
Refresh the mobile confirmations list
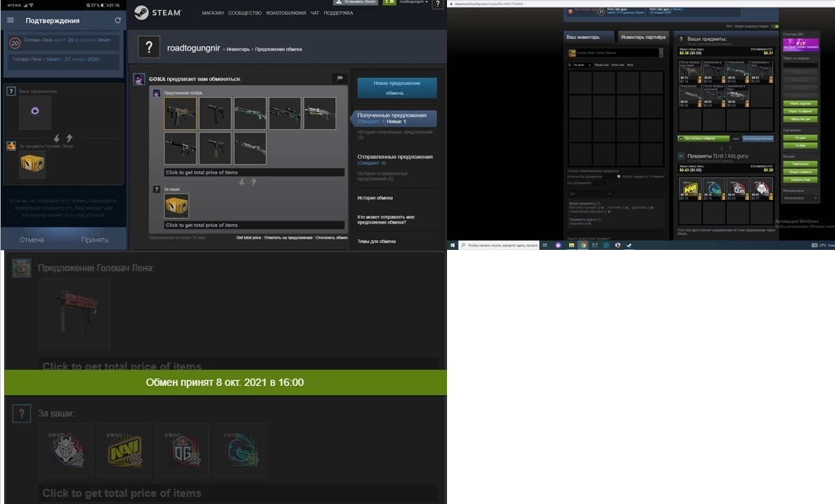[x=118, y=20]
